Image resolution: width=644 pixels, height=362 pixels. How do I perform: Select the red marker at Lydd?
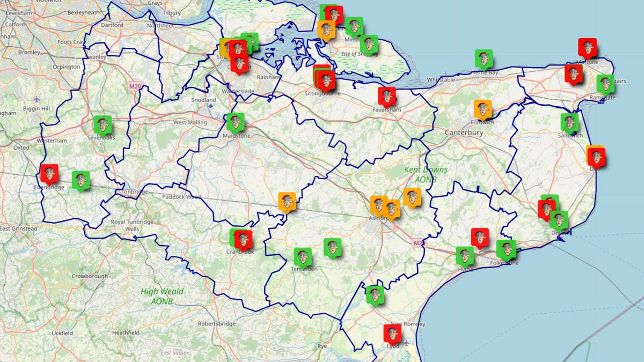click(393, 334)
